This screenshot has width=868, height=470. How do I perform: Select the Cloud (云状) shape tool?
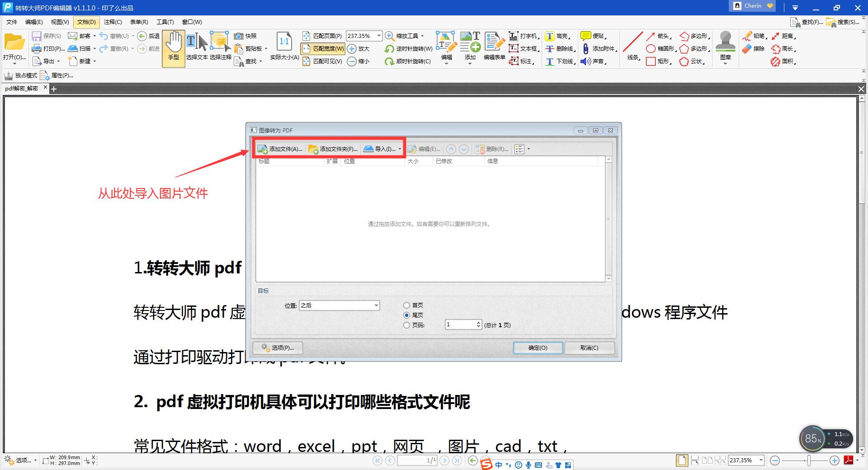(693, 61)
